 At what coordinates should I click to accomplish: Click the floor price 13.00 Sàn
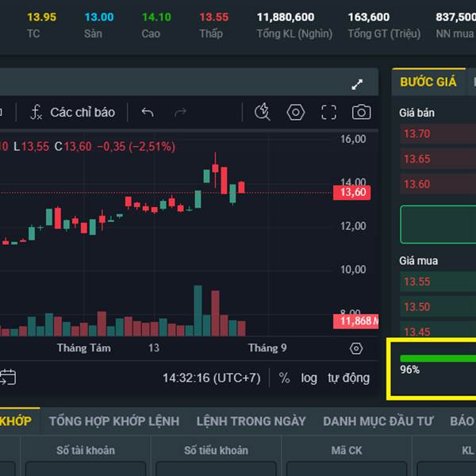(99, 17)
